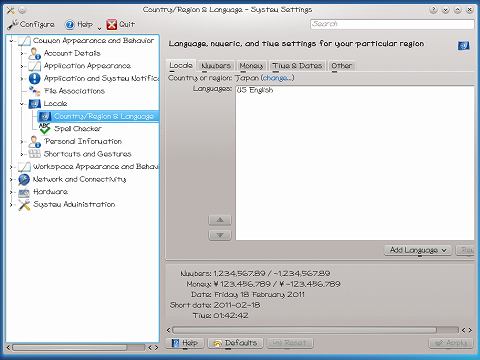
Task: Move language up with arrow button
Action: coord(220,220)
